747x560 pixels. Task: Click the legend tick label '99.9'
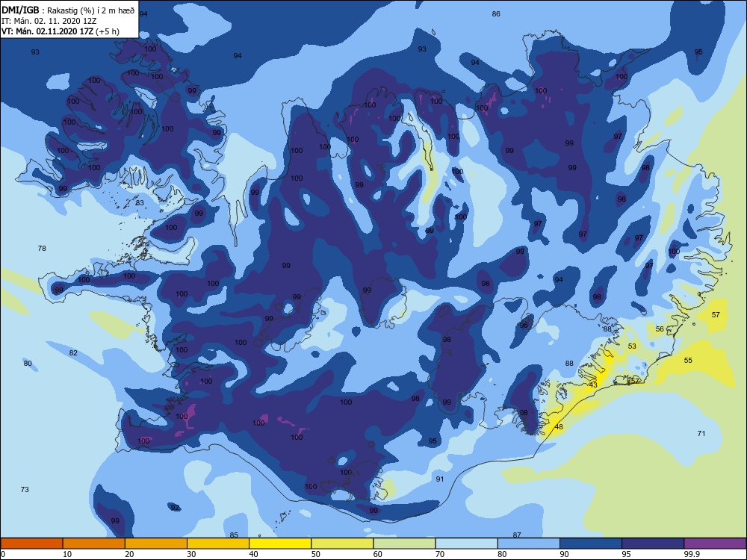tap(692, 554)
